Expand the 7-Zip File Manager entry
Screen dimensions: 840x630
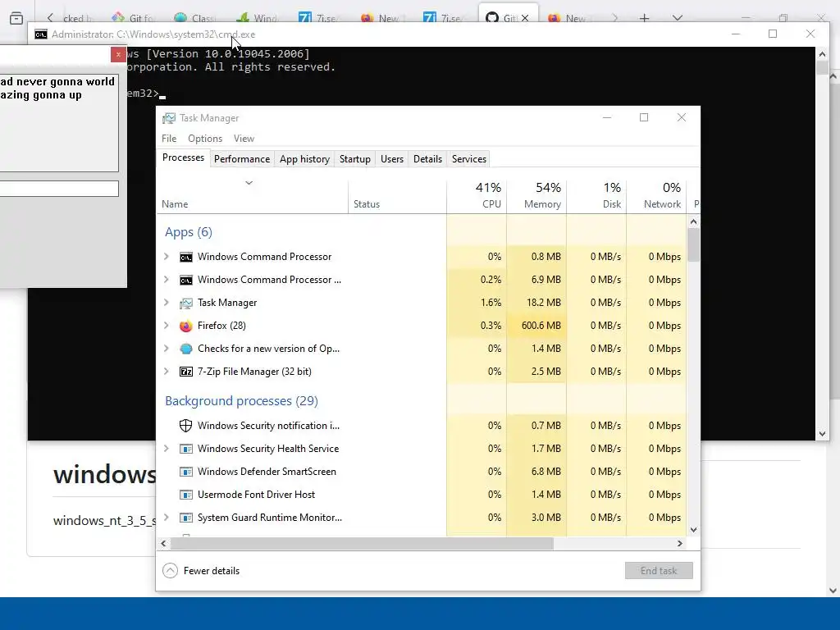coord(166,372)
